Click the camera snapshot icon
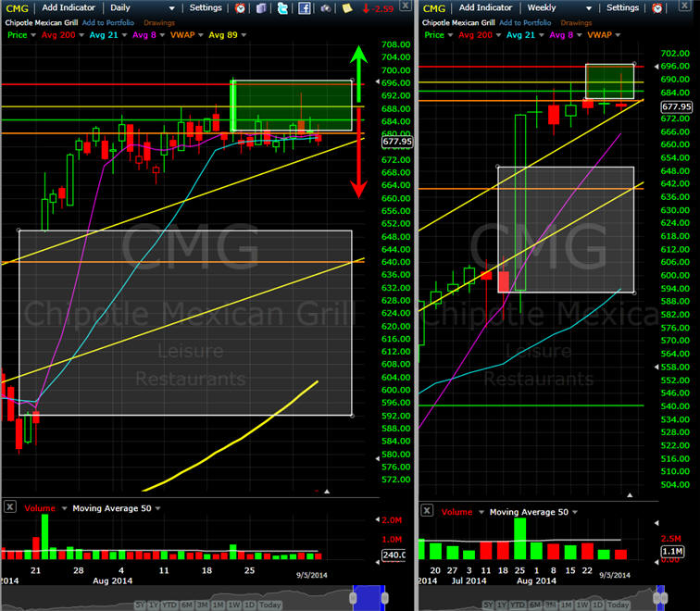 click(326, 8)
